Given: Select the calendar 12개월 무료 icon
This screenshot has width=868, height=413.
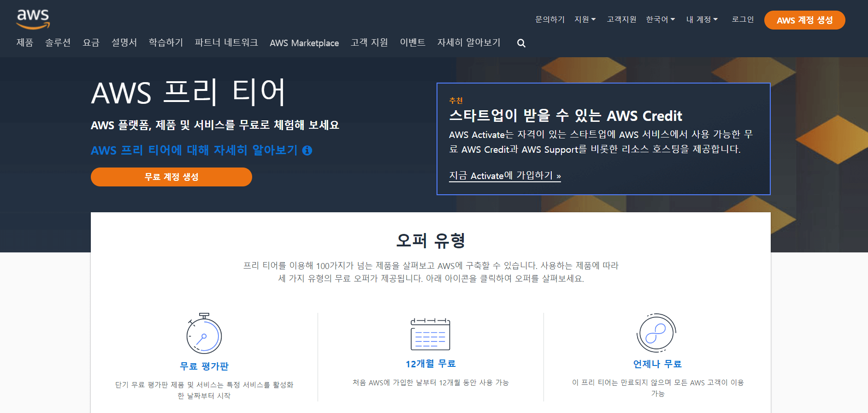Looking at the screenshot, I should tap(431, 334).
